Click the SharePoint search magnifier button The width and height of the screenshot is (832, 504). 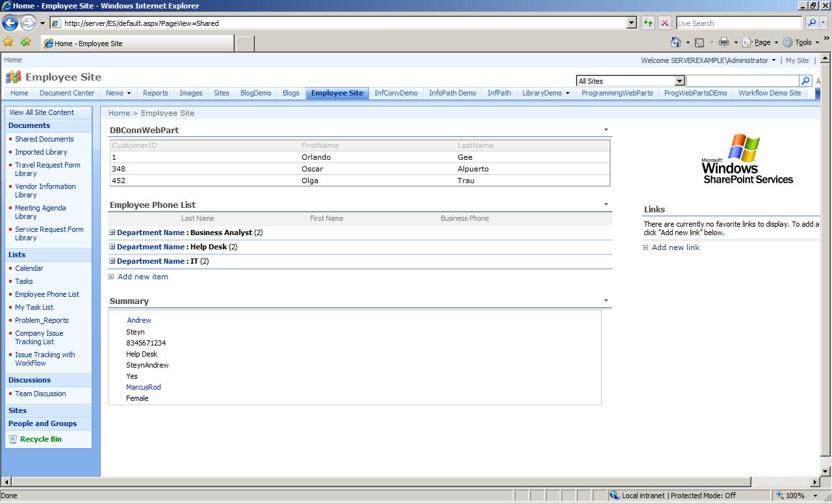(805, 81)
